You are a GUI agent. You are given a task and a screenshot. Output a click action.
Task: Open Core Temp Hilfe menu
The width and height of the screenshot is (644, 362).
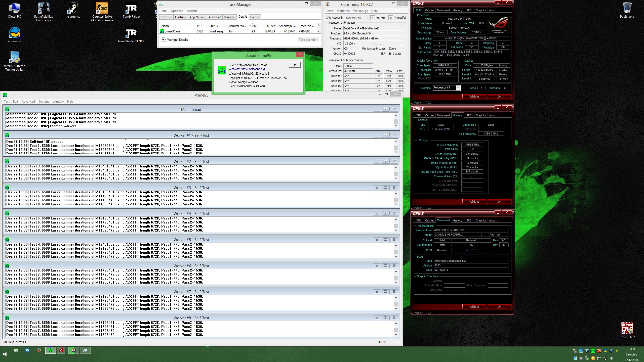pyautogui.click(x=374, y=11)
